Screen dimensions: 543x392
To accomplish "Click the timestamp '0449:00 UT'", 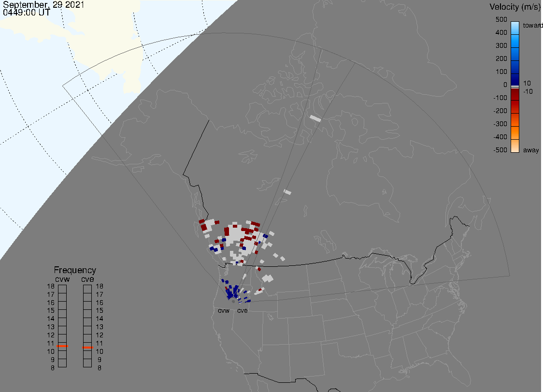I will click(x=26, y=13).
